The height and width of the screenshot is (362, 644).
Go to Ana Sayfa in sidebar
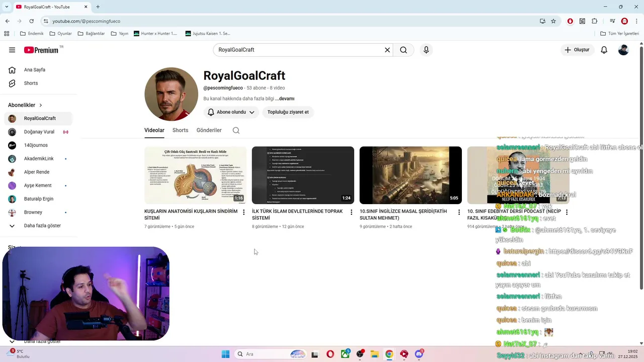coord(34,70)
